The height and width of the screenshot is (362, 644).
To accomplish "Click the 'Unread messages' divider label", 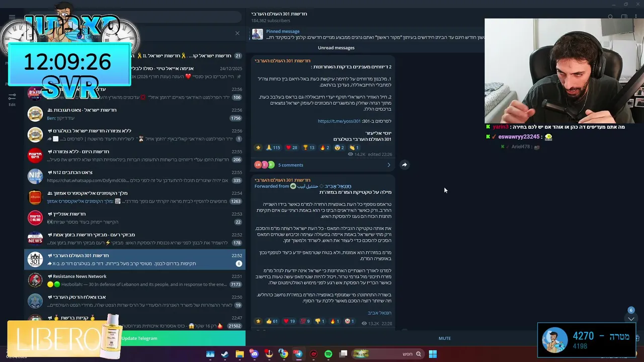I will (336, 48).
